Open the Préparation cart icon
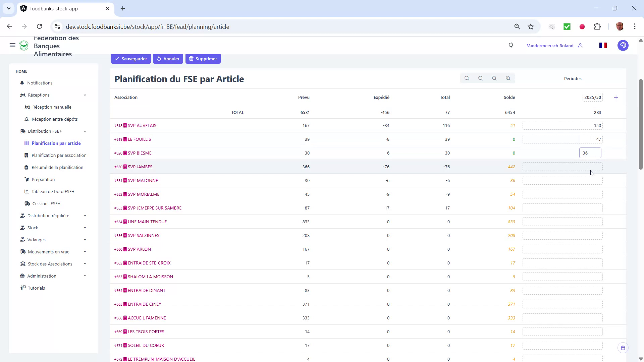Screen dimensions: 644x362 27,179
